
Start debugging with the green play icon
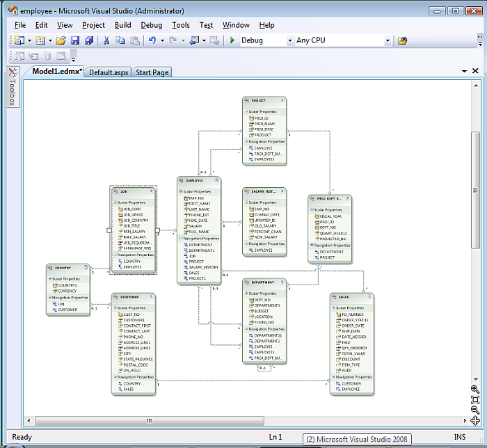pos(232,40)
